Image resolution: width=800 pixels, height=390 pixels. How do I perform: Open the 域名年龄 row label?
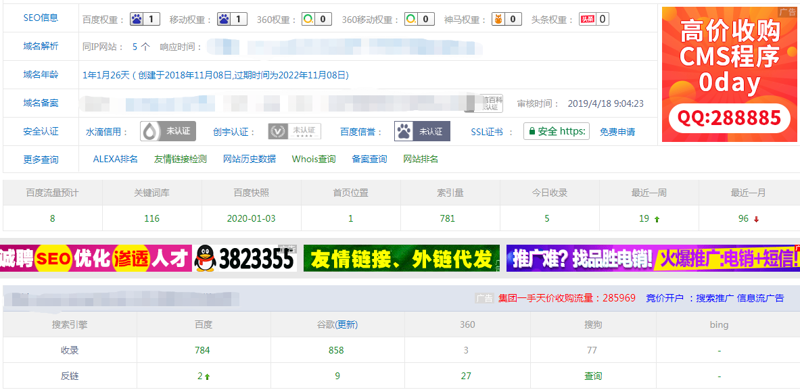click(41, 75)
